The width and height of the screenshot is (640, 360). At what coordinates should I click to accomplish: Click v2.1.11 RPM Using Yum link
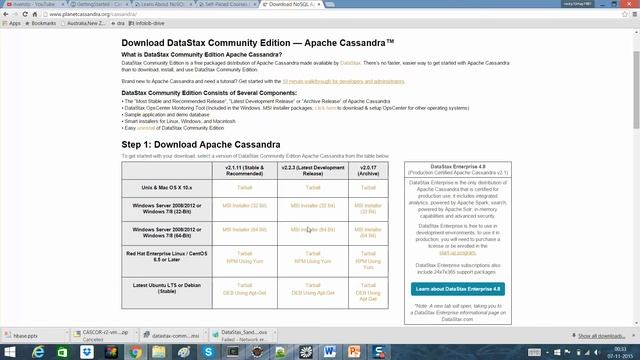click(244, 261)
